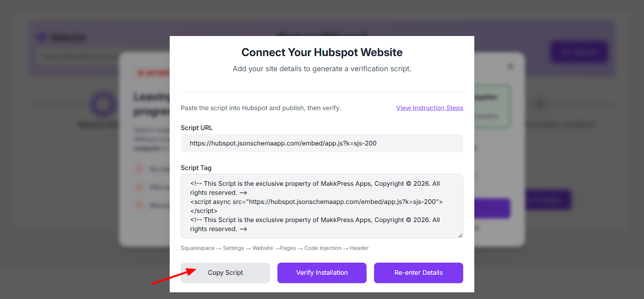This screenshot has width=644, height=299.
Task: Click inside the Script URL field
Action: 322,143
